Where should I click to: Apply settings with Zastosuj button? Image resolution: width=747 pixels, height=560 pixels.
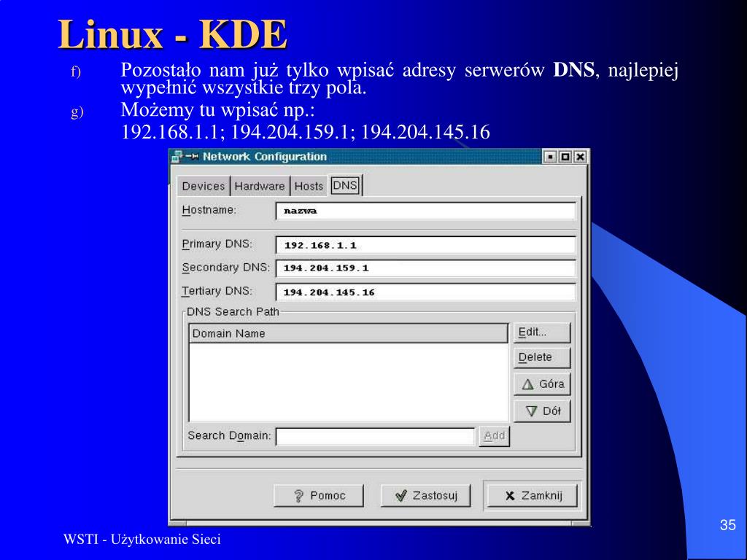pos(425,496)
